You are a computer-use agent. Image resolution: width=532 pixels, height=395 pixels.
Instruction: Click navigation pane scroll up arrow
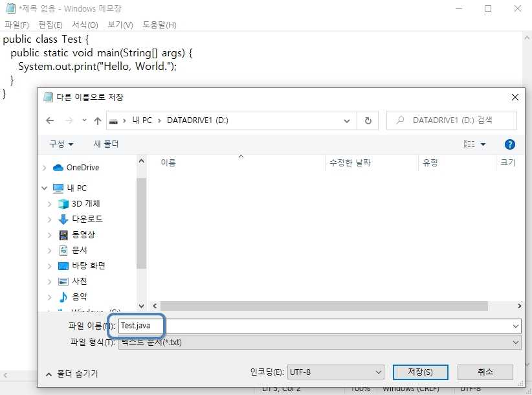click(142, 161)
